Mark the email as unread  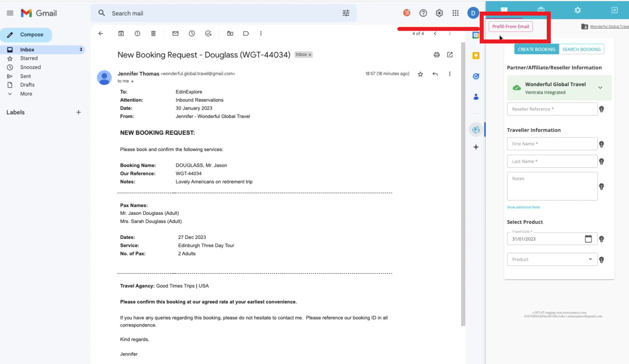pyautogui.click(x=175, y=33)
